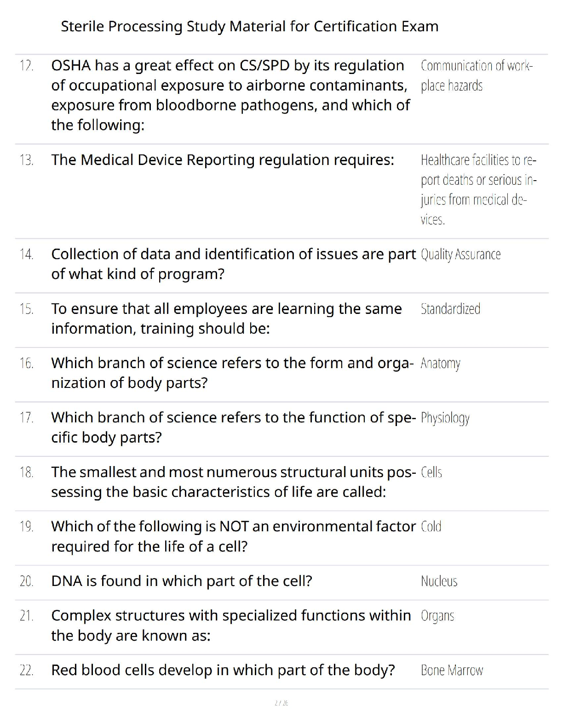Select the 'Nucleus' answer
Image resolution: width=563 pixels, height=728 pixels.
click(439, 581)
